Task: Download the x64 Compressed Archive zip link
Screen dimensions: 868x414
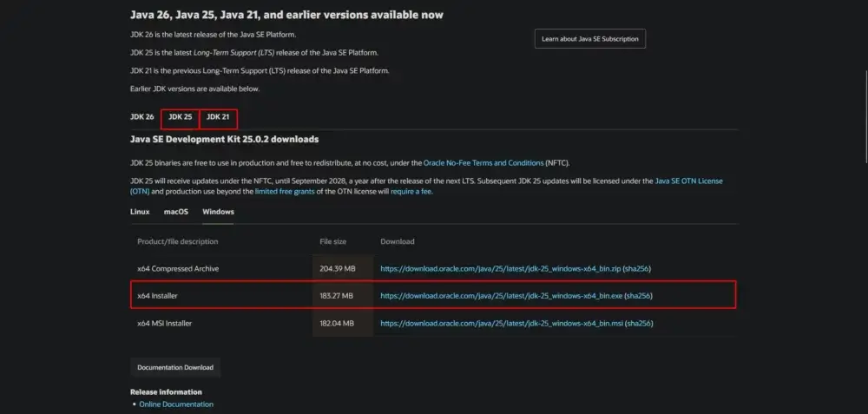Action: (x=501, y=269)
